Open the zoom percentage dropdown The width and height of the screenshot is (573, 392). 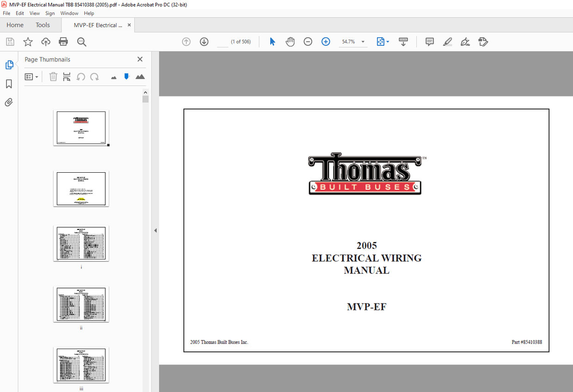363,42
